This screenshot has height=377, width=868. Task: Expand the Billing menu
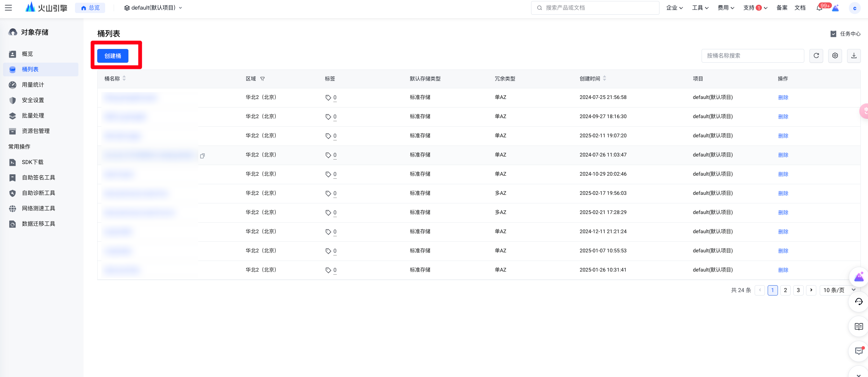(x=726, y=8)
